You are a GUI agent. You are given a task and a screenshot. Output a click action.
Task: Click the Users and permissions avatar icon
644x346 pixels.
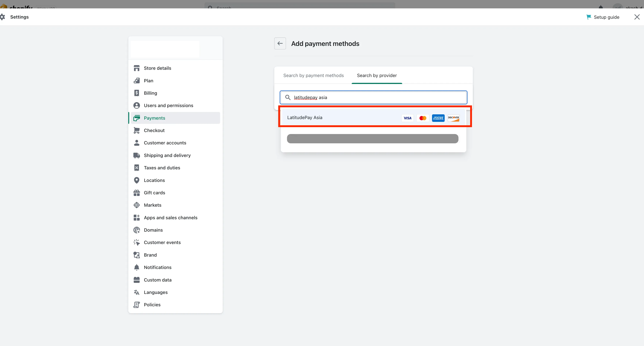136,105
